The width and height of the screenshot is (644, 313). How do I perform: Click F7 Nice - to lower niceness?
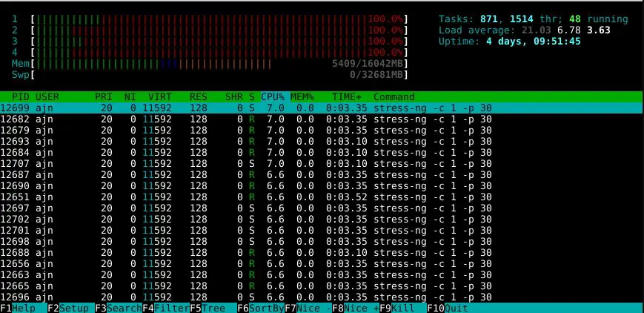click(x=308, y=308)
